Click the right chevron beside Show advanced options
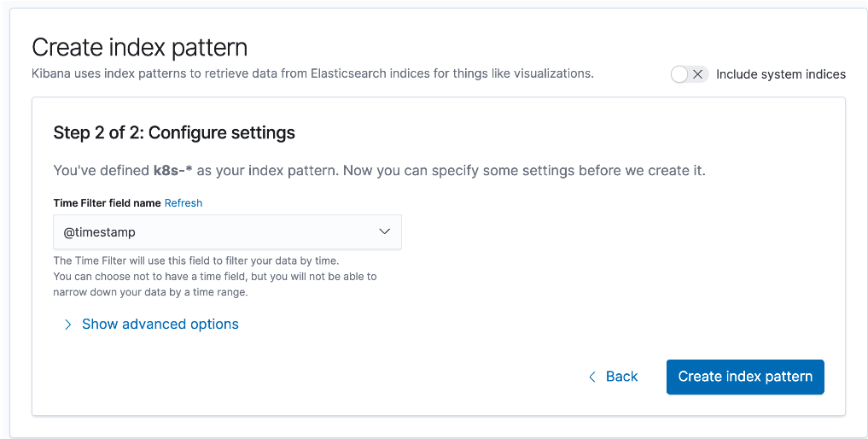The width and height of the screenshot is (868, 439). tap(67, 325)
